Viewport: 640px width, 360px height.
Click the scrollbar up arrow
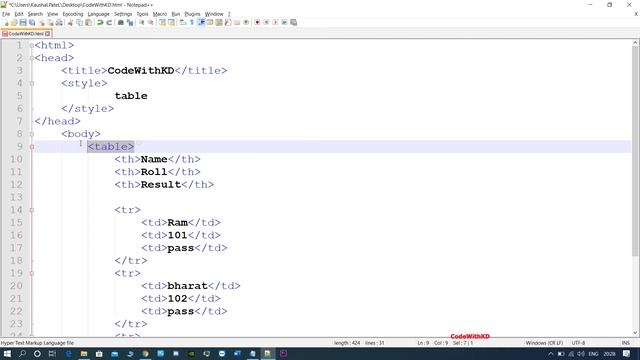[x=635, y=43]
